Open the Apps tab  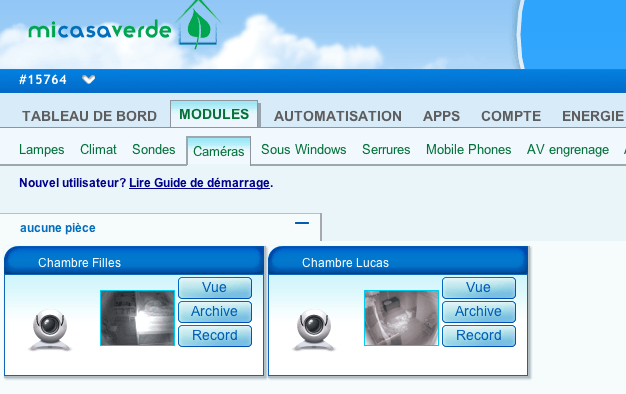pyautogui.click(x=442, y=116)
